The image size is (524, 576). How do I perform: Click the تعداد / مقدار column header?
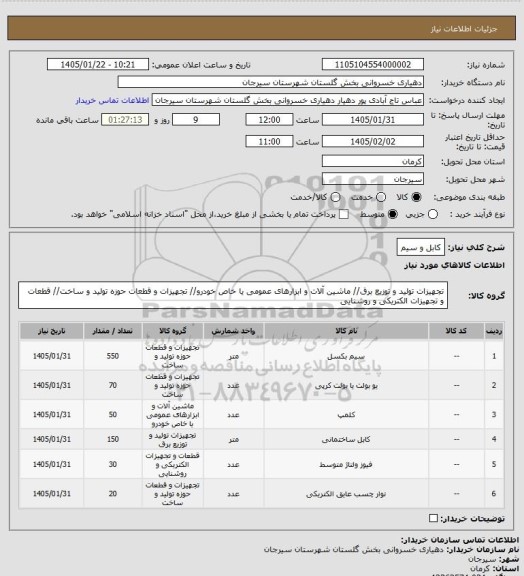click(x=112, y=331)
